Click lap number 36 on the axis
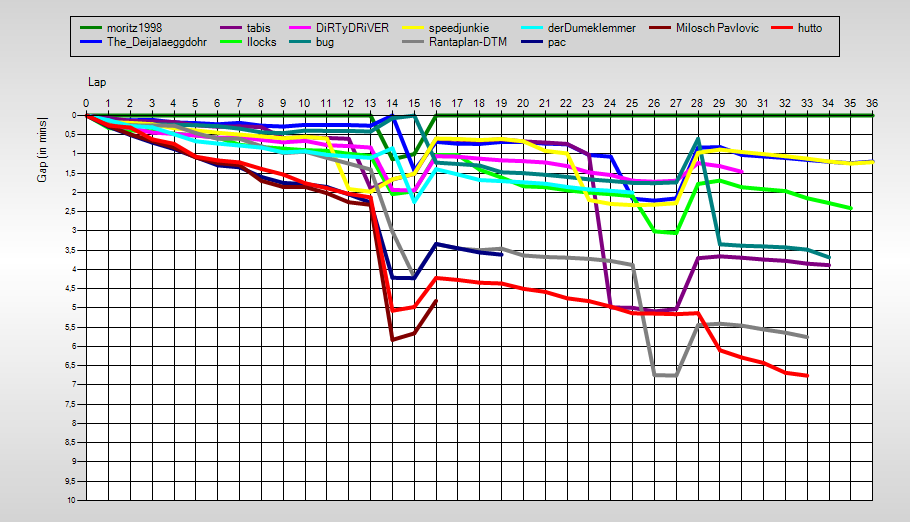The width and height of the screenshot is (910, 522). pos(871,103)
